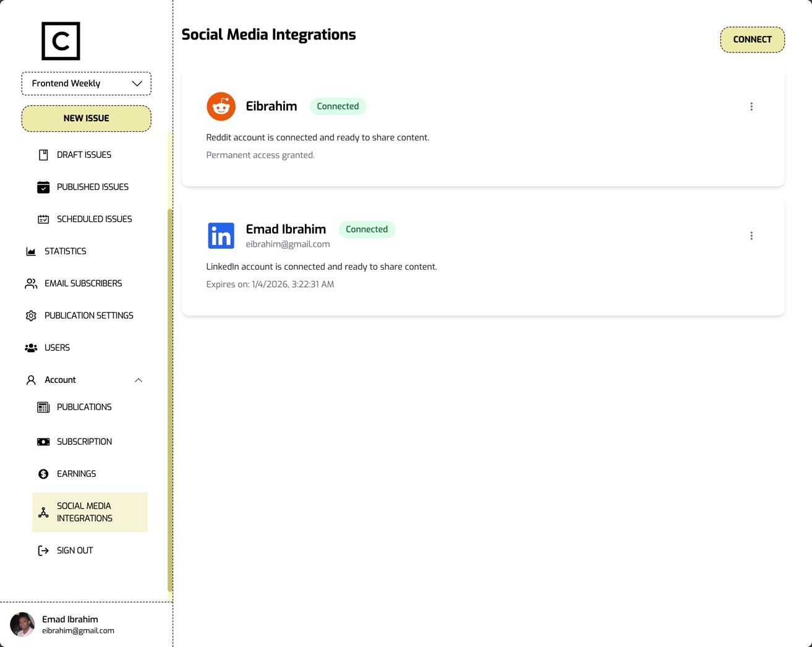Viewport: 812px width, 647px height.
Task: Click the Sign Out arrow icon
Action: point(43,551)
